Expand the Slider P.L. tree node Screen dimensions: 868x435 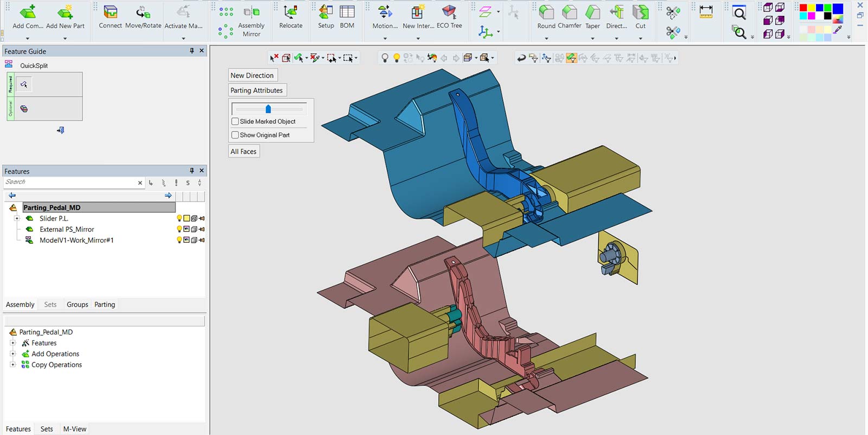click(17, 218)
